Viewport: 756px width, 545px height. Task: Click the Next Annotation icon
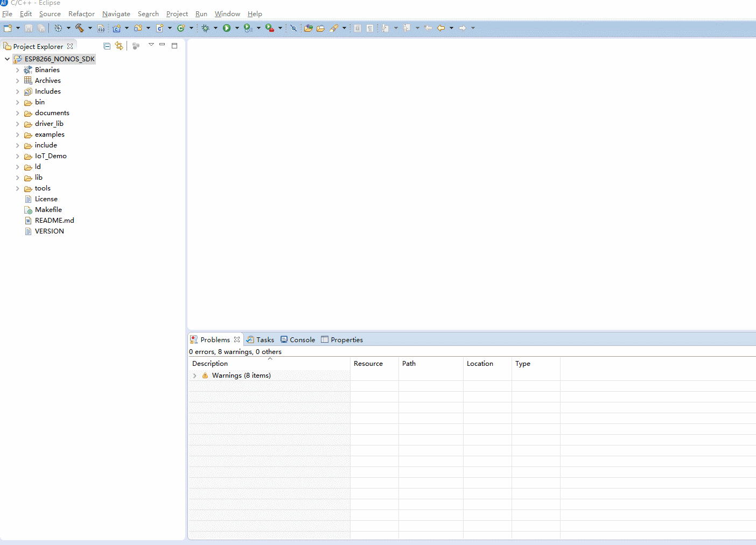click(x=386, y=28)
